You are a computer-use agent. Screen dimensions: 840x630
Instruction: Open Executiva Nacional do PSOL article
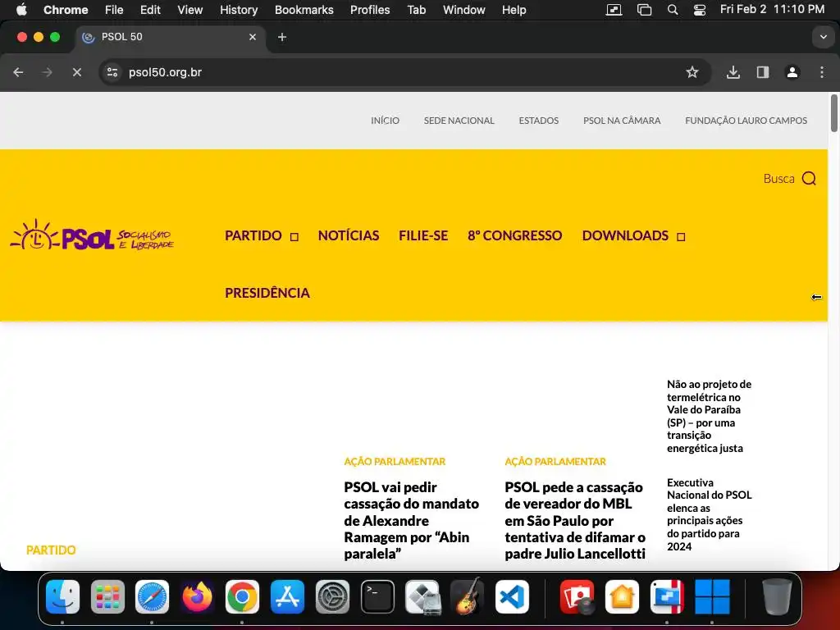click(x=709, y=514)
